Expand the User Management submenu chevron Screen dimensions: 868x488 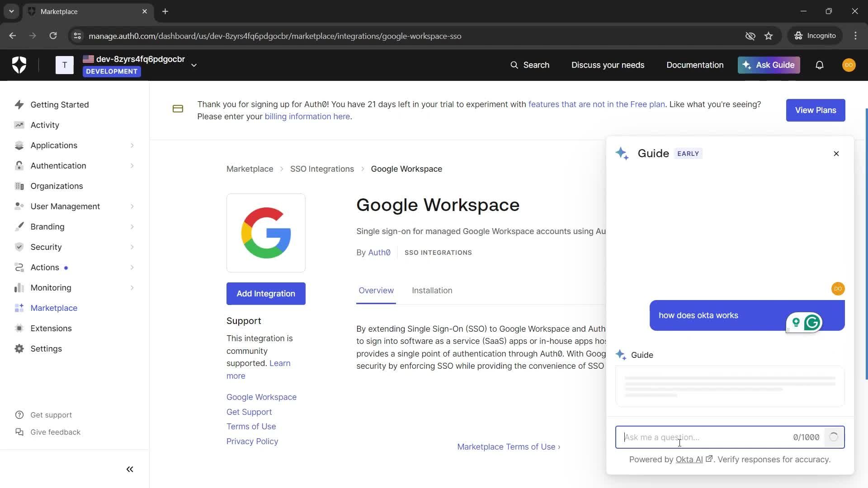132,206
